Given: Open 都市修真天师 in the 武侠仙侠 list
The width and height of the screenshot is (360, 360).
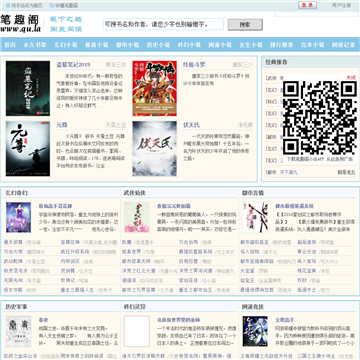Looking at the screenshot, I should click(x=136, y=261).
